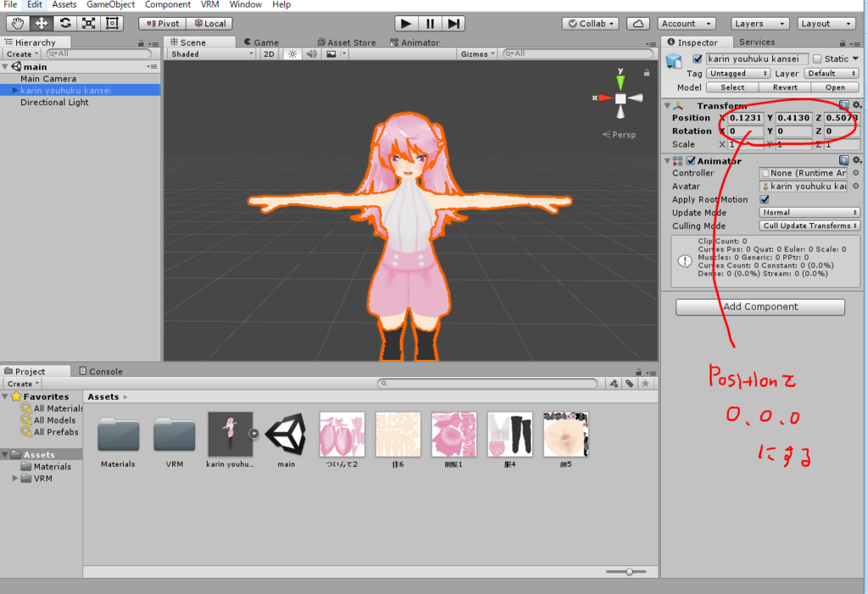Click the red X axis gizmo cone

pos(605,98)
